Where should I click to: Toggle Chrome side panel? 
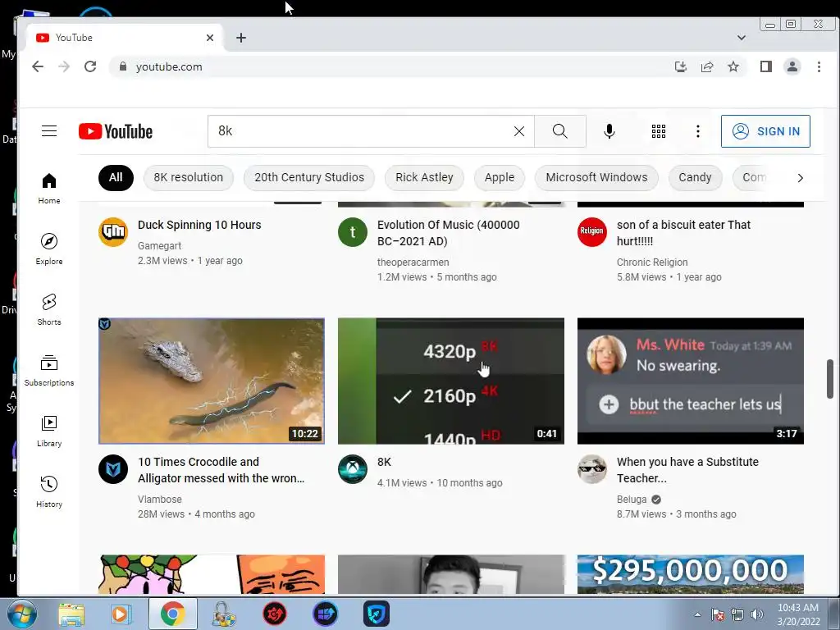click(x=765, y=66)
